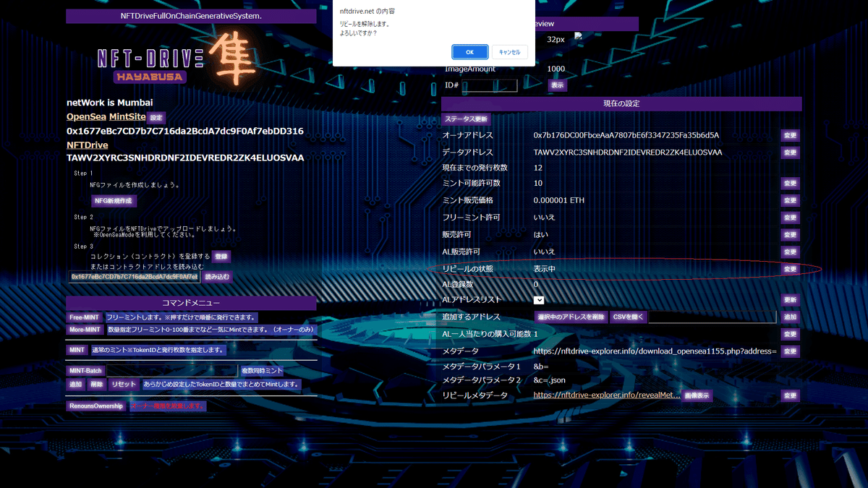Confirm the dialog with OK

tap(470, 52)
